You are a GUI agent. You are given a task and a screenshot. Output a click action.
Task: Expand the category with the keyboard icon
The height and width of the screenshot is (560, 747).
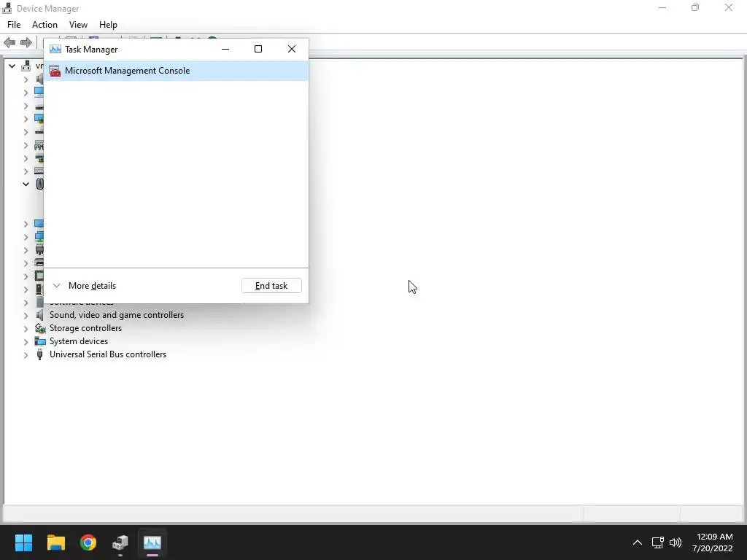pos(26,171)
